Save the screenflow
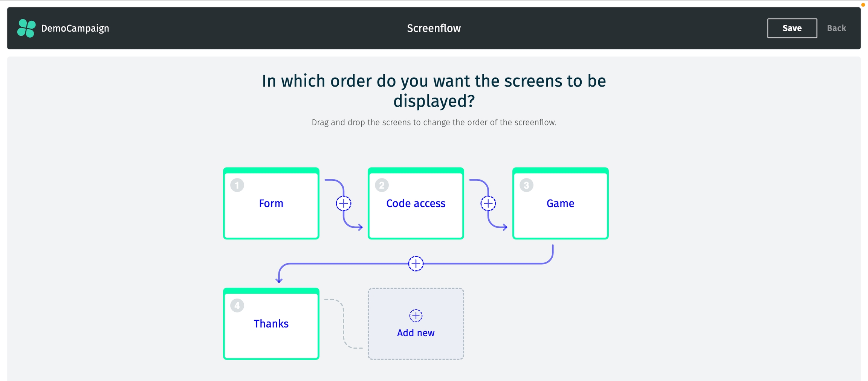Image resolution: width=868 pixels, height=381 pixels. (792, 28)
